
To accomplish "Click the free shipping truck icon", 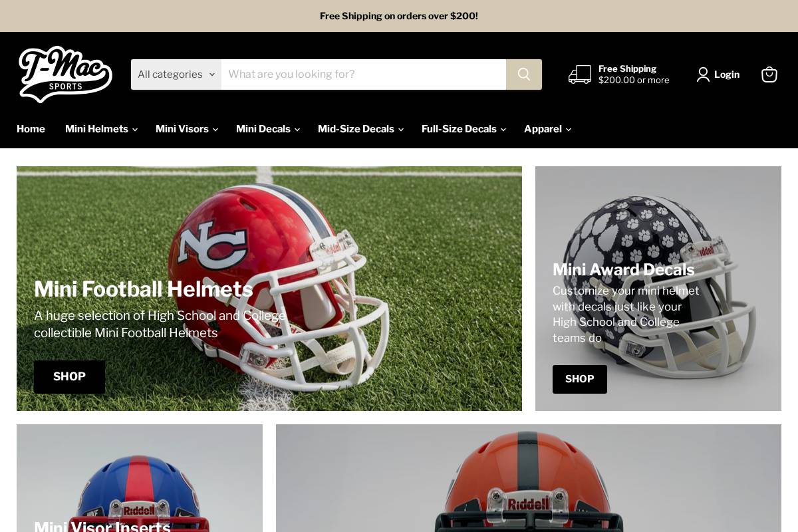I will coord(579,74).
